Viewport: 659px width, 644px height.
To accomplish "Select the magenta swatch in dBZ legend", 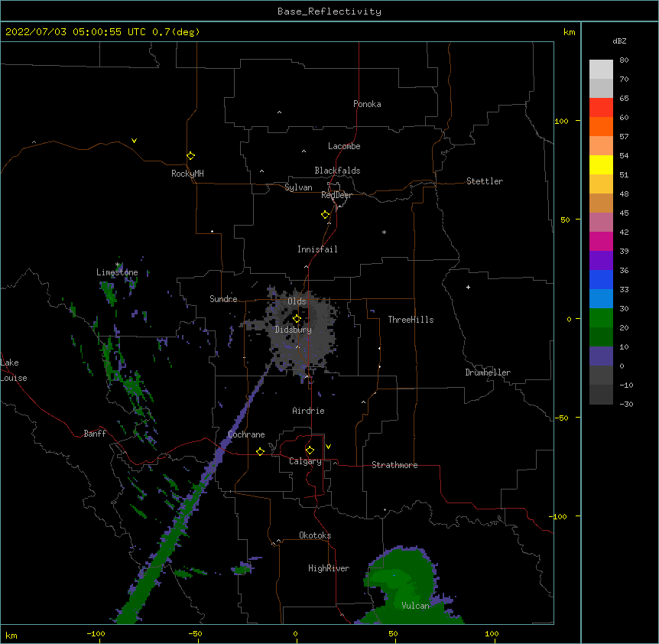I will [601, 241].
